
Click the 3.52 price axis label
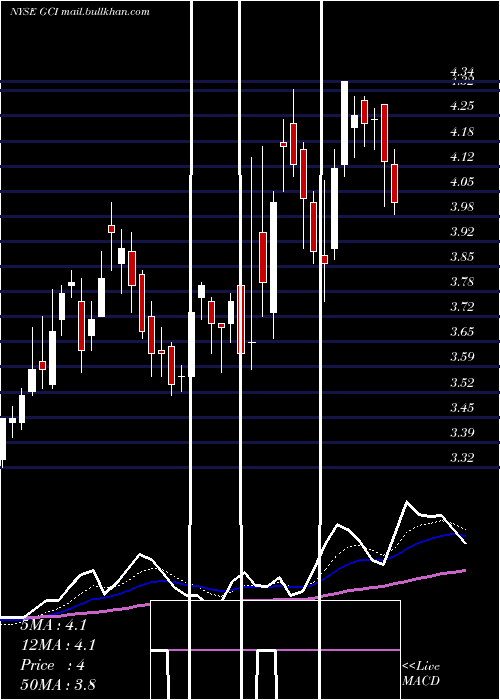point(462,383)
